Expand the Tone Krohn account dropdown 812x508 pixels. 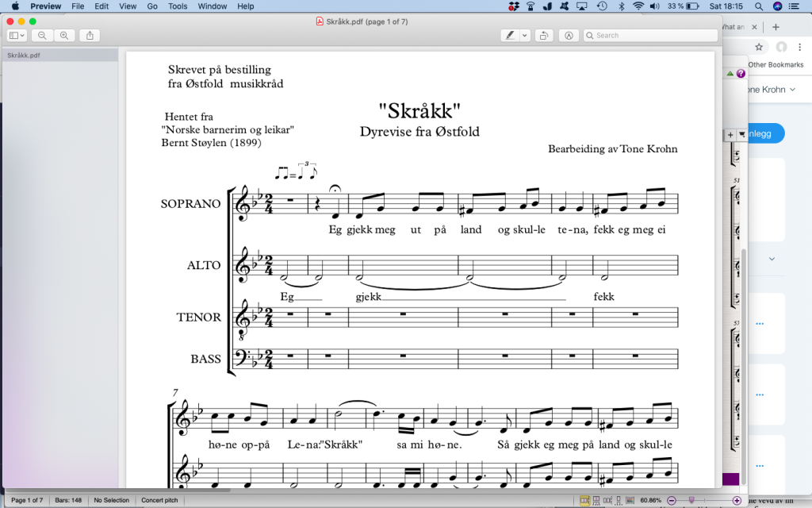click(x=791, y=90)
